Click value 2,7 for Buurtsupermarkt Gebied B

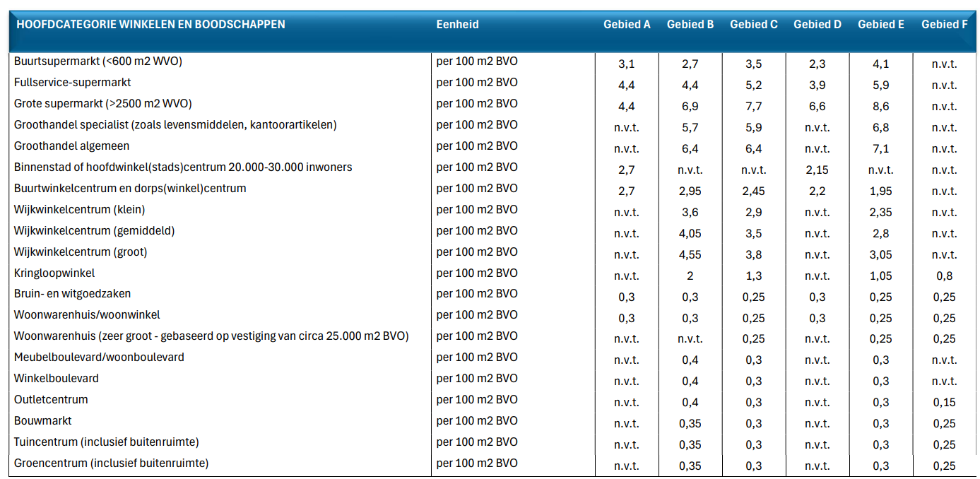point(688,64)
